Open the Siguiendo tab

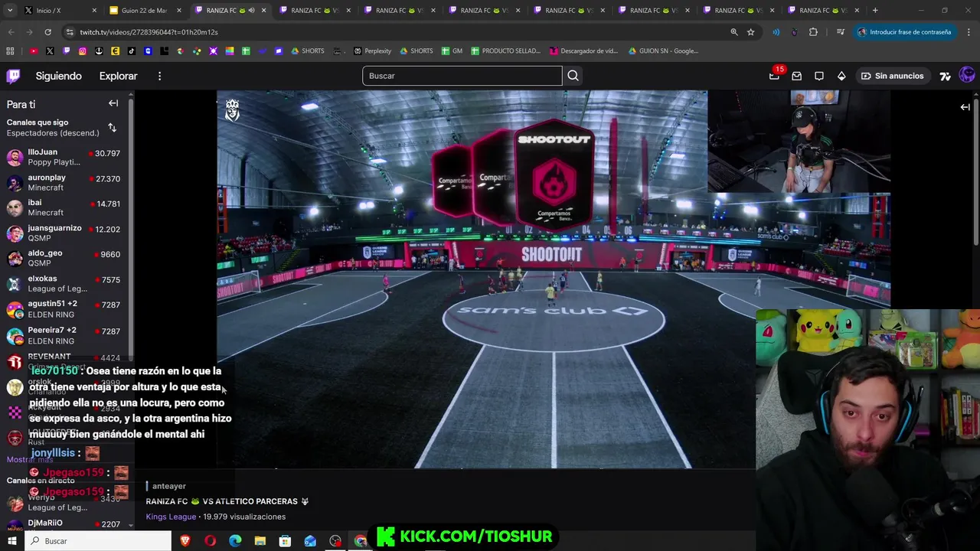[x=58, y=76]
